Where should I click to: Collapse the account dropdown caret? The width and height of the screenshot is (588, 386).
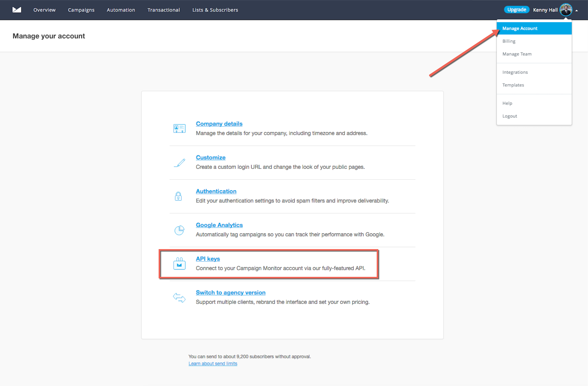(x=577, y=10)
